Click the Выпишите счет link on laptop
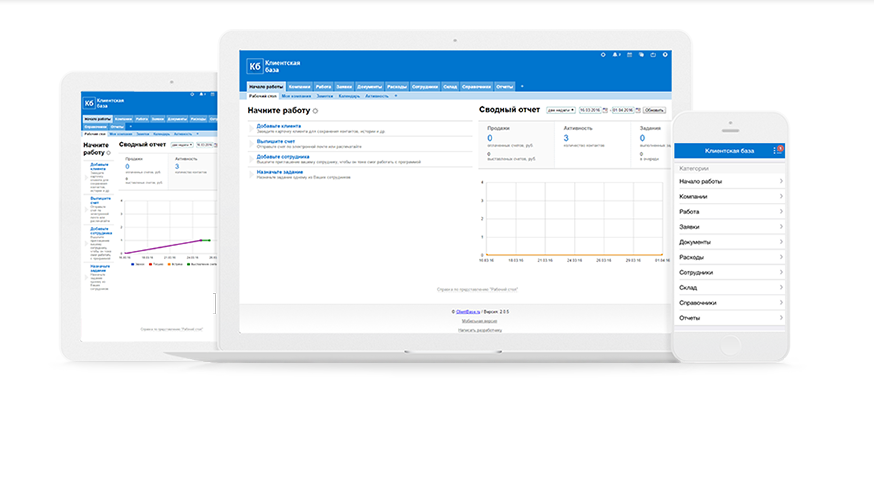 (x=276, y=141)
